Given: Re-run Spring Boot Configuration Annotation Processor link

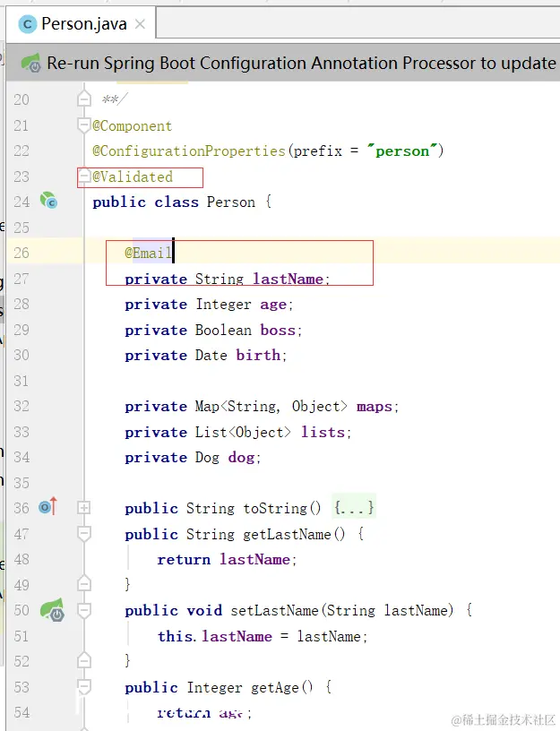Looking at the screenshot, I should (301, 63).
